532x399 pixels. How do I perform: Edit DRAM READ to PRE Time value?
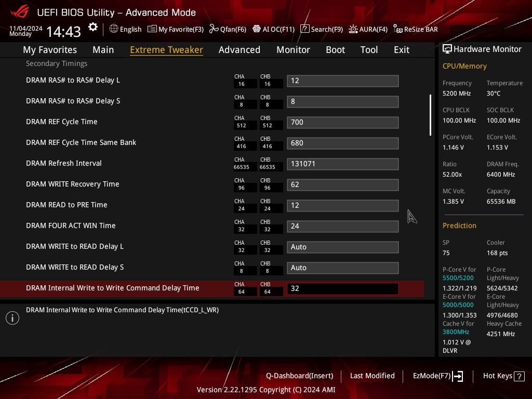pyautogui.click(x=343, y=206)
